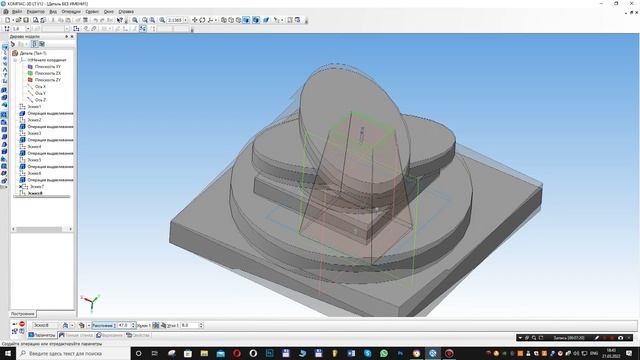Save the document with Save icon

tap(26, 20)
